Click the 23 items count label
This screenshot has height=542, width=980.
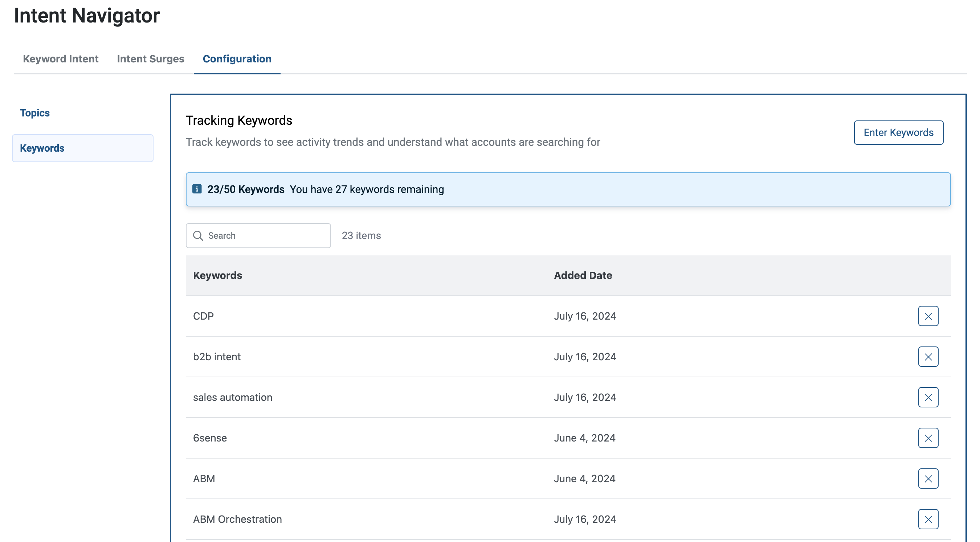[361, 236]
